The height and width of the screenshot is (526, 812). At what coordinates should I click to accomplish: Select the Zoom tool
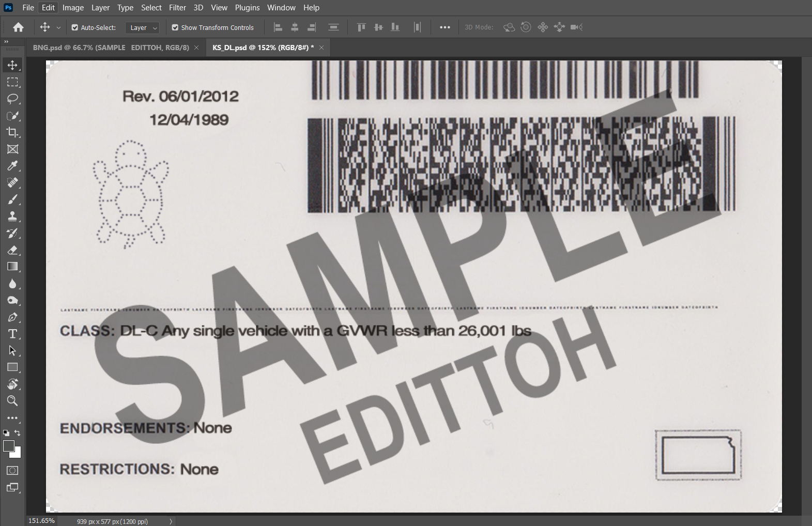12,401
